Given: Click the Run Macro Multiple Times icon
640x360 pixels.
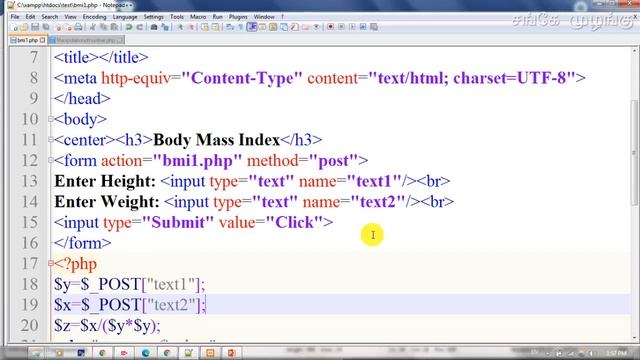Looking at the screenshot, I should pyautogui.click(x=362, y=27).
